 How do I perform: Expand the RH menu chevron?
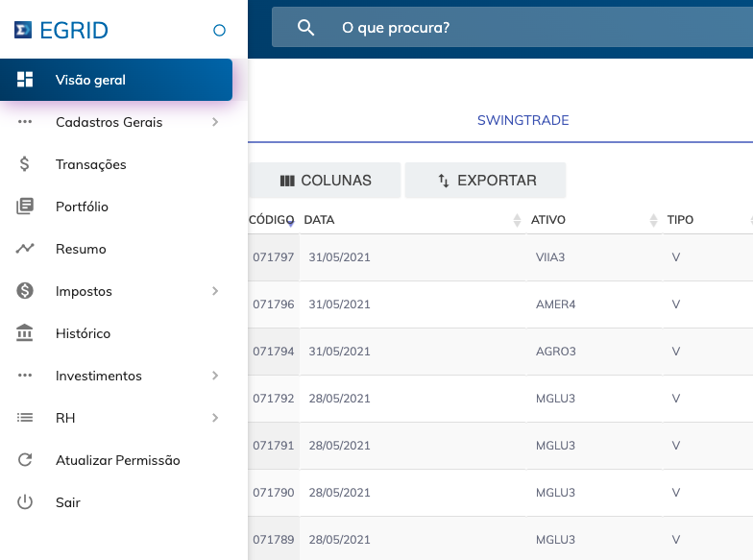pyautogui.click(x=215, y=418)
